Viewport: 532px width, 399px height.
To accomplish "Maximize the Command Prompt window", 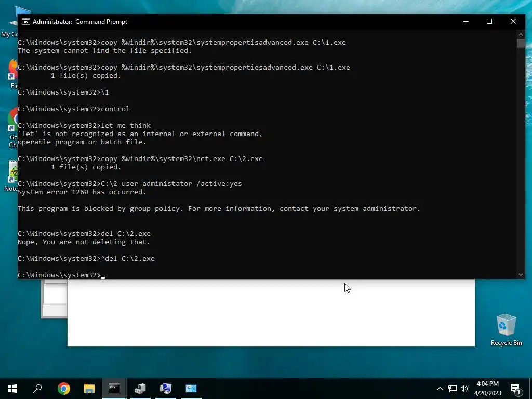I will tap(489, 21).
